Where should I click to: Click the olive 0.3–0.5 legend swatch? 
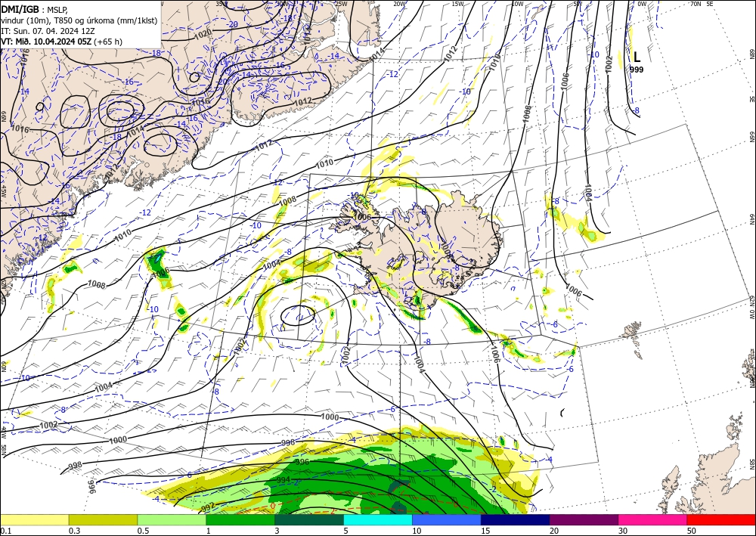pos(103,519)
